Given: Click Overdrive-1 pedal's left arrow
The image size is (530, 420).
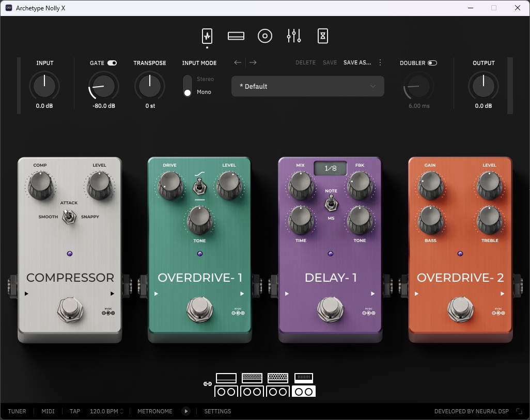Looking at the screenshot, I should (x=156, y=294).
